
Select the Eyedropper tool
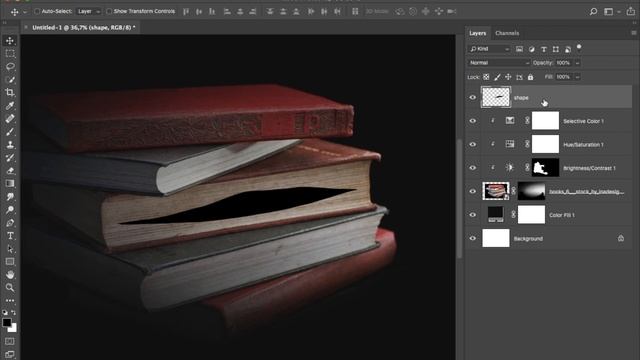coord(10,106)
